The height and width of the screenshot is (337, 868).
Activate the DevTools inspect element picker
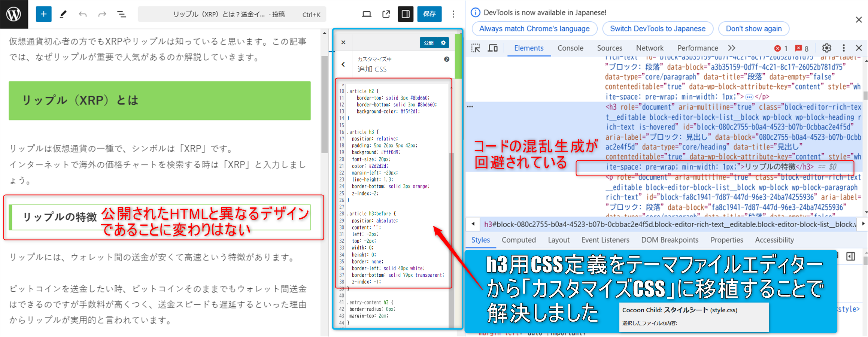coord(476,48)
